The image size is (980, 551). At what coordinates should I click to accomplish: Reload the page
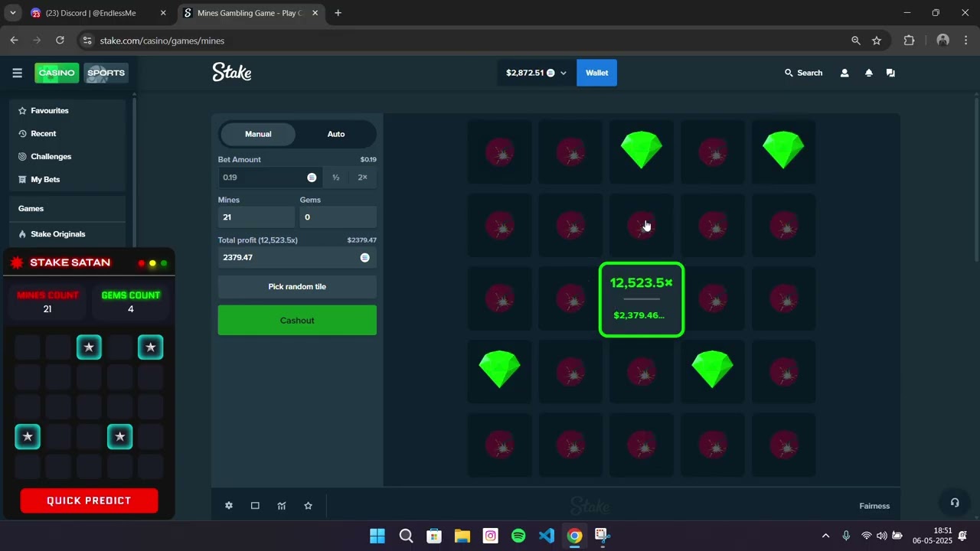60,41
